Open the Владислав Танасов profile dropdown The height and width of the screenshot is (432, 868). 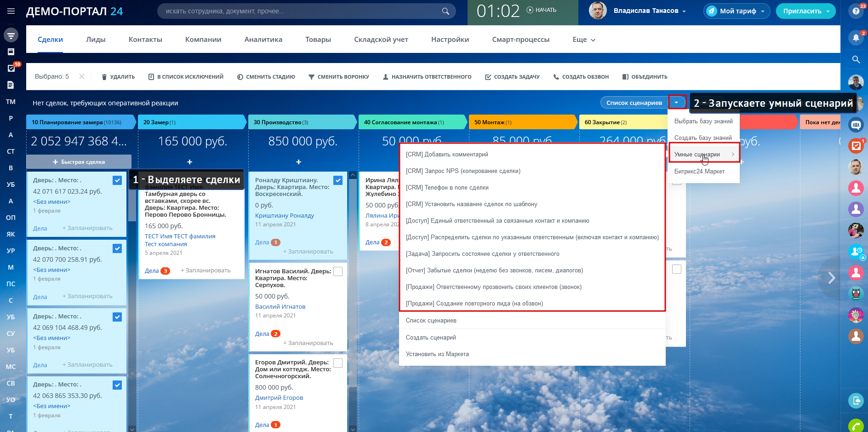point(650,11)
